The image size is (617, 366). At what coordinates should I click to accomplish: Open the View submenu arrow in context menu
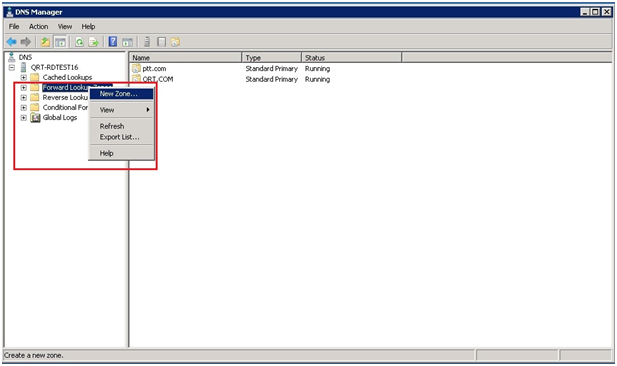[148, 110]
